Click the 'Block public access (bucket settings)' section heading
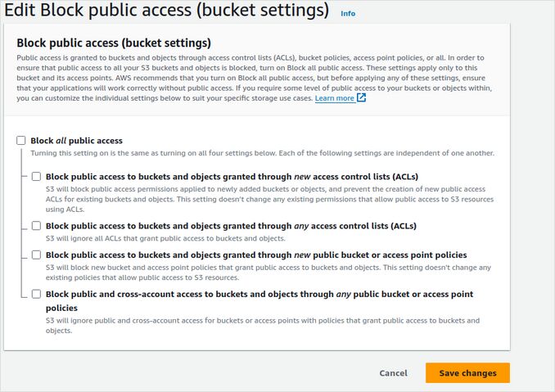This screenshot has height=392, width=555. [114, 43]
